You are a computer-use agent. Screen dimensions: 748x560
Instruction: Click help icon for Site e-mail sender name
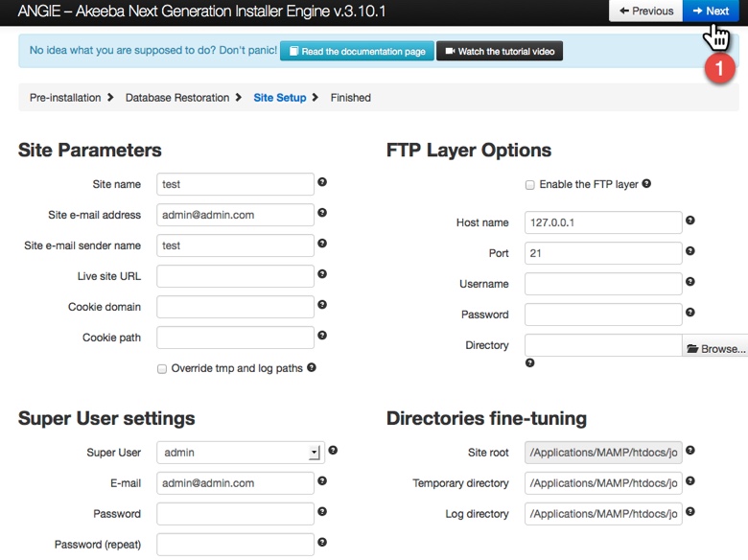(322, 244)
